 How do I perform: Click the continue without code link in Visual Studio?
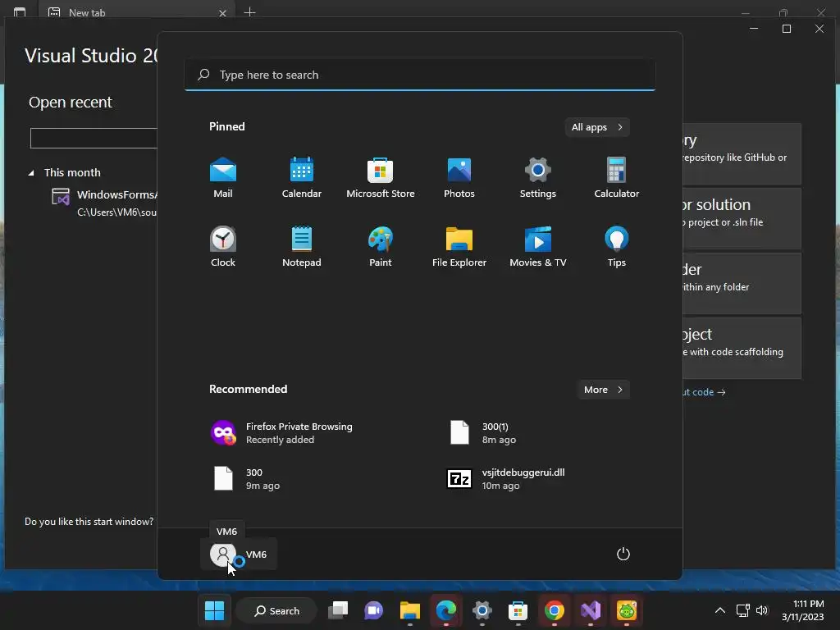[x=703, y=392]
